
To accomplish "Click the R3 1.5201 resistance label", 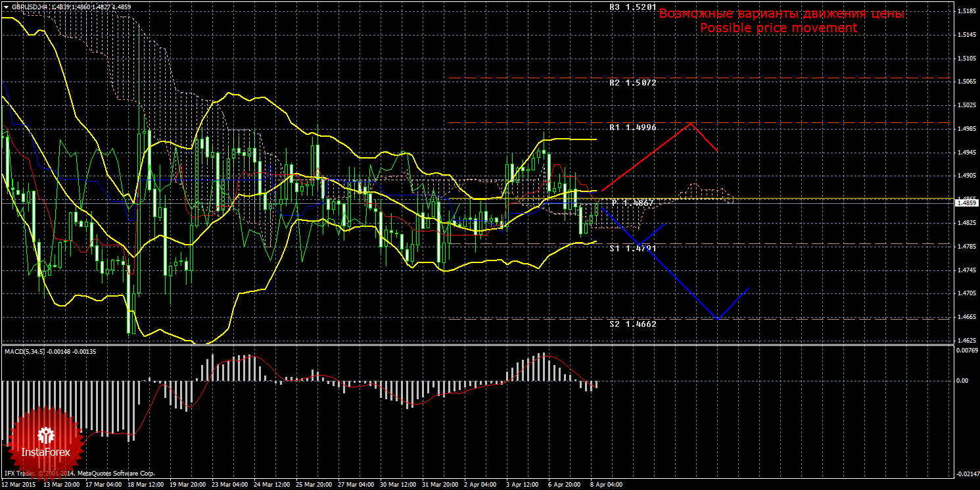I will [632, 7].
